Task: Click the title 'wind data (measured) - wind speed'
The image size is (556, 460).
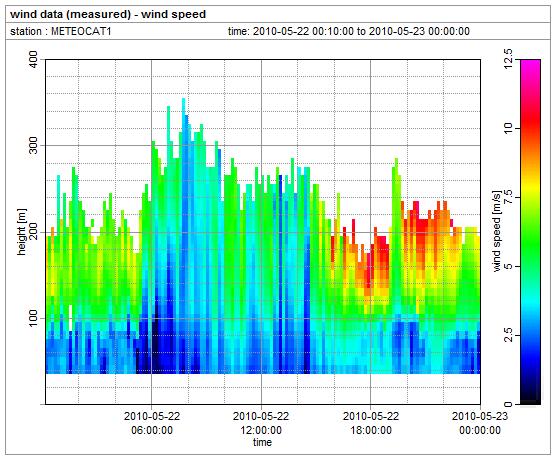Action: pyautogui.click(x=108, y=14)
